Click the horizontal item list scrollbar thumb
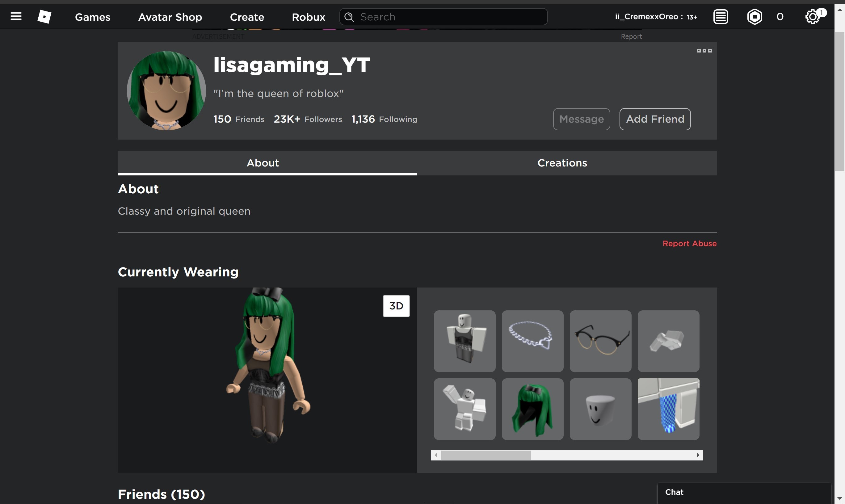This screenshot has height=504, width=845. pos(486,455)
